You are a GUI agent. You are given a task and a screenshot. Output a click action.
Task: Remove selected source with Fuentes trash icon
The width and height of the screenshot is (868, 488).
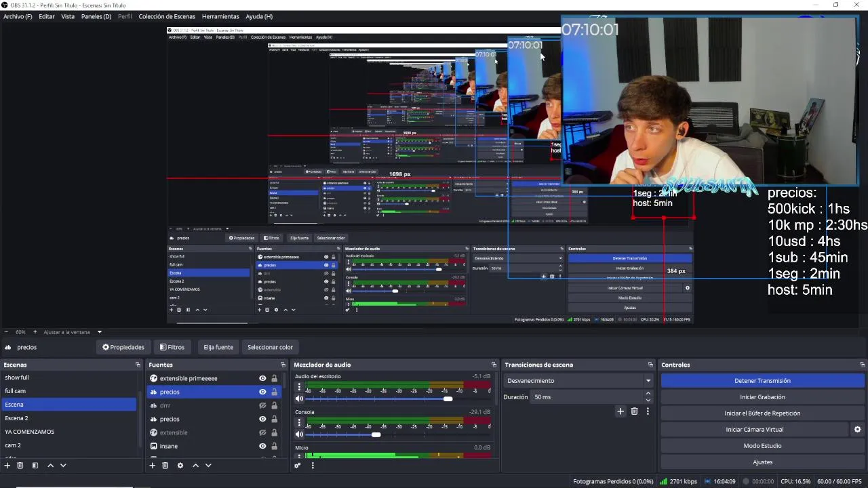tap(165, 466)
